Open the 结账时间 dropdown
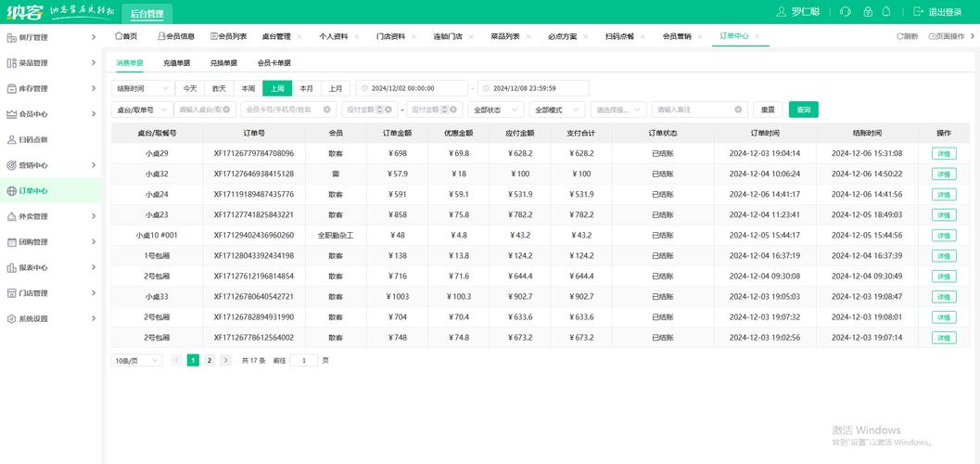980x464 pixels. [143, 88]
